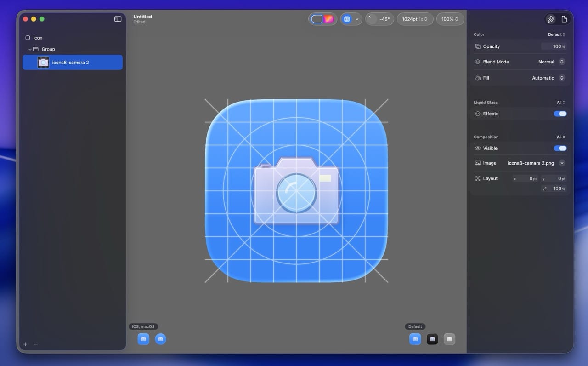588x366 pixels.
Task: Click the Default appearance label
Action: point(415,326)
